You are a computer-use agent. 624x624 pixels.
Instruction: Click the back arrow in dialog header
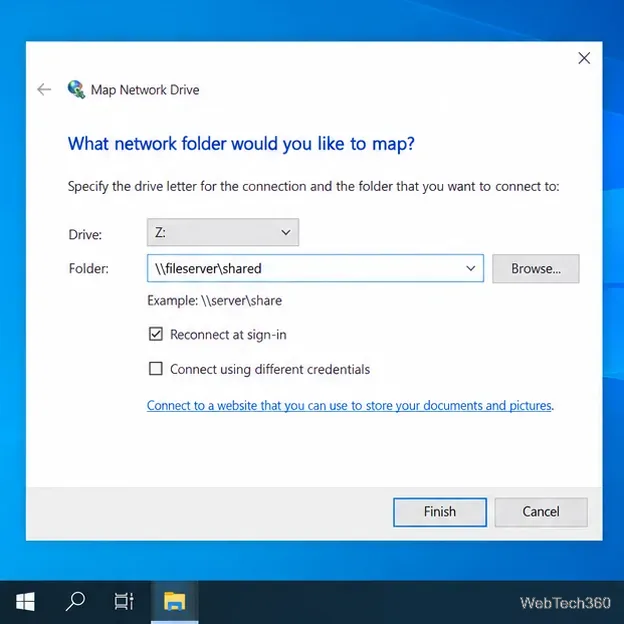point(44,90)
